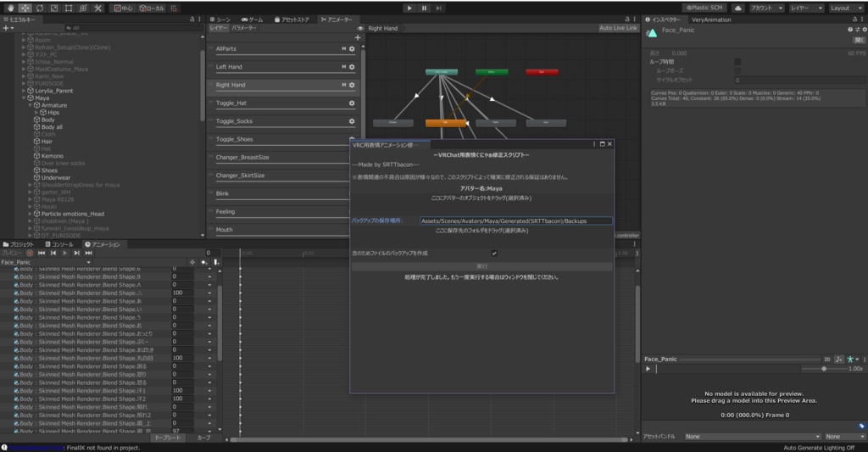
Task: Toggle the Hierarchy panel lock icon
Action: (x=192, y=20)
